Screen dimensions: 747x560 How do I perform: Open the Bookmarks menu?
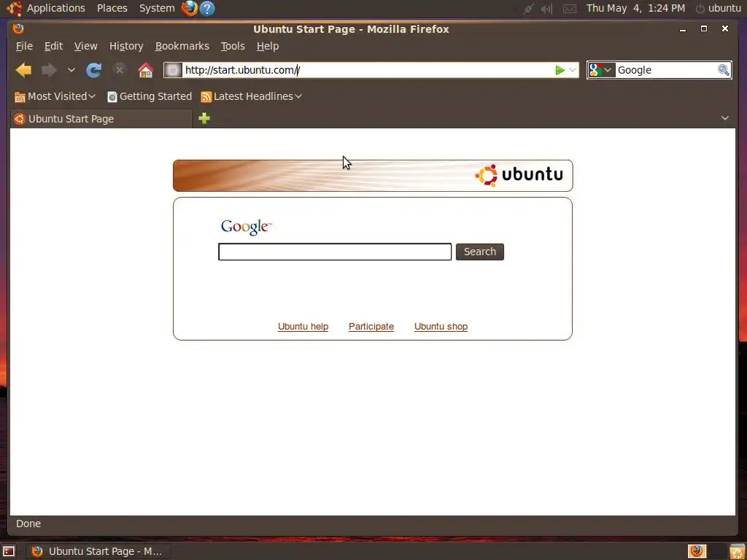(x=182, y=46)
